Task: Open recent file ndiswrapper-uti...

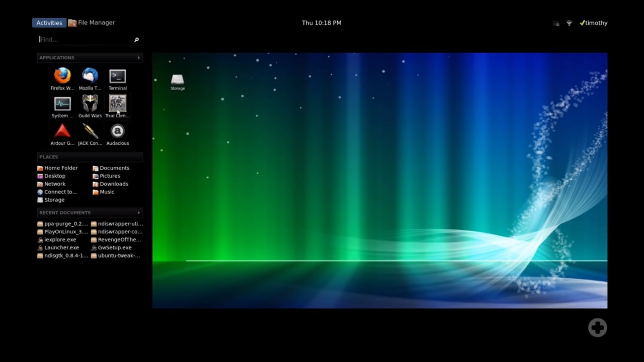Action: coord(117,224)
